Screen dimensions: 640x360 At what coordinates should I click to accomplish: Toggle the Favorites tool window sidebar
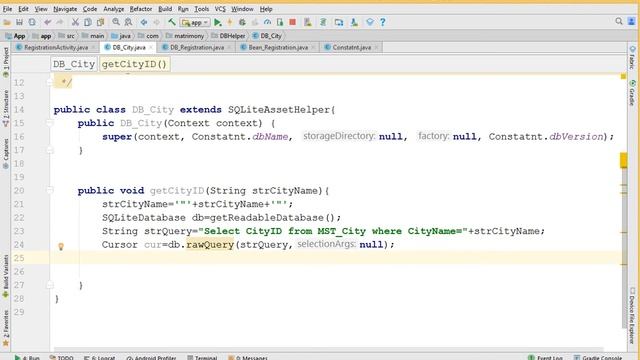tap(6, 328)
